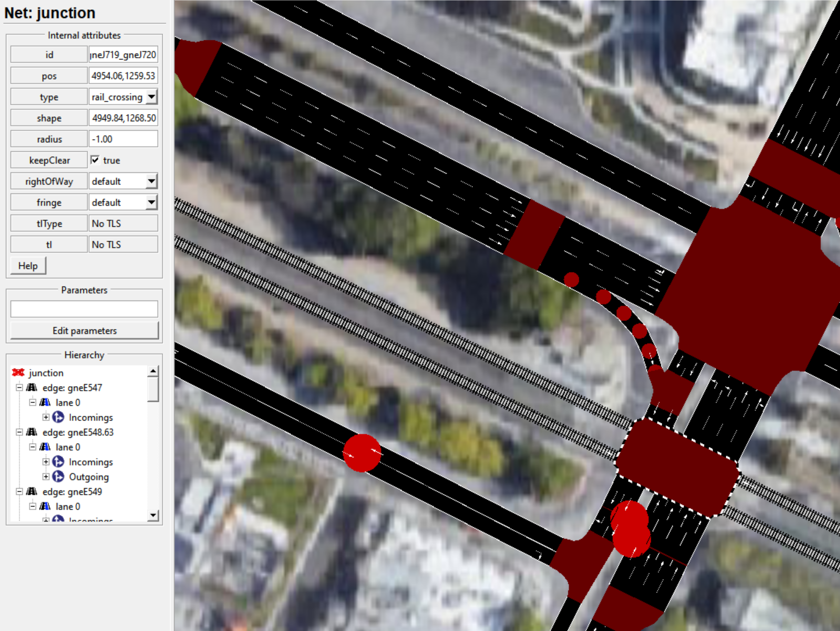Click Incomings connection icon under edge gneE547

tap(58, 417)
